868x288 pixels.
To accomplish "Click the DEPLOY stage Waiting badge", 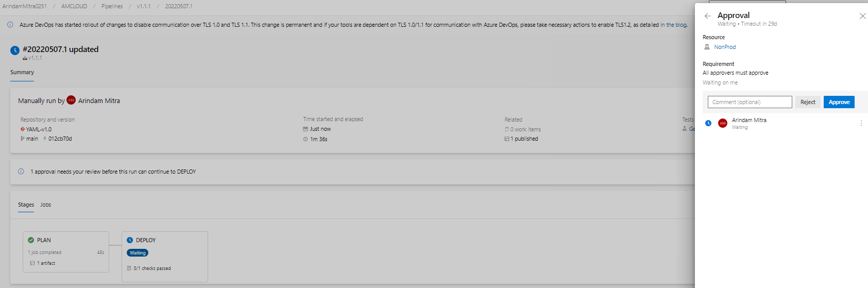I will pyautogui.click(x=138, y=253).
